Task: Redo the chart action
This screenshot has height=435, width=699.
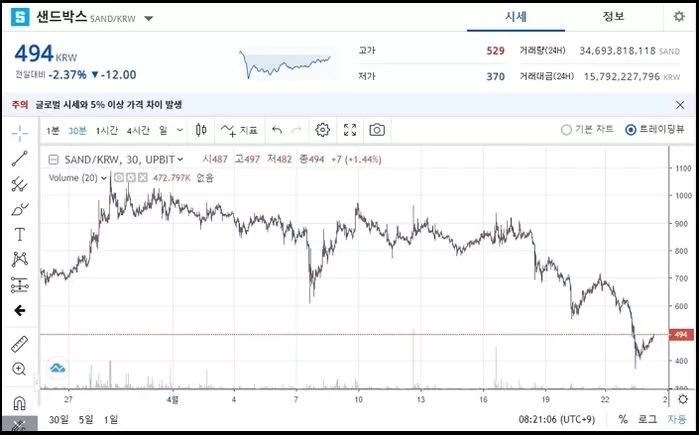Action: click(296, 130)
